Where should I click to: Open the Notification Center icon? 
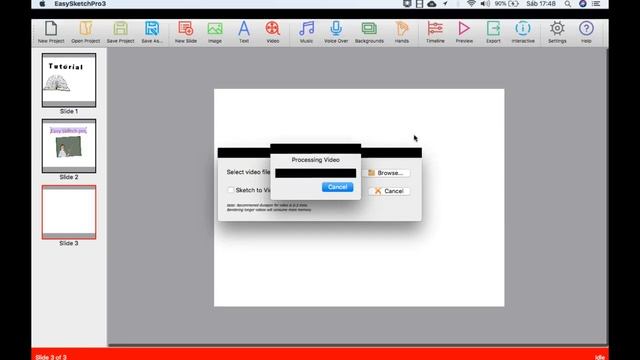596,4
